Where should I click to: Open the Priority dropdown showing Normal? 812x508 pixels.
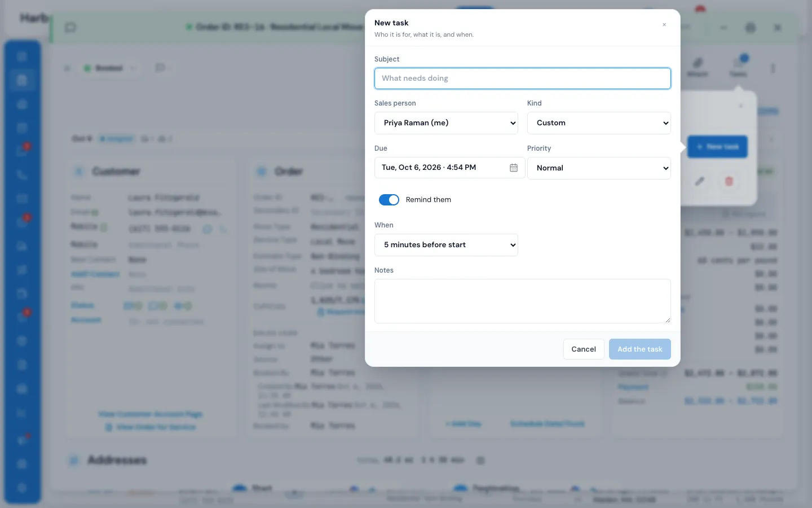(x=599, y=168)
